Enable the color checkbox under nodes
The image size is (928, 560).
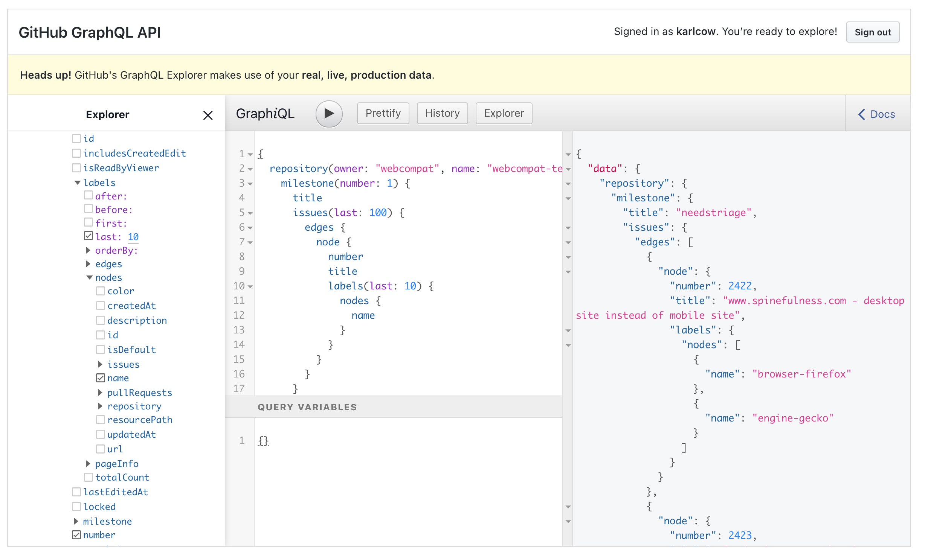click(101, 291)
